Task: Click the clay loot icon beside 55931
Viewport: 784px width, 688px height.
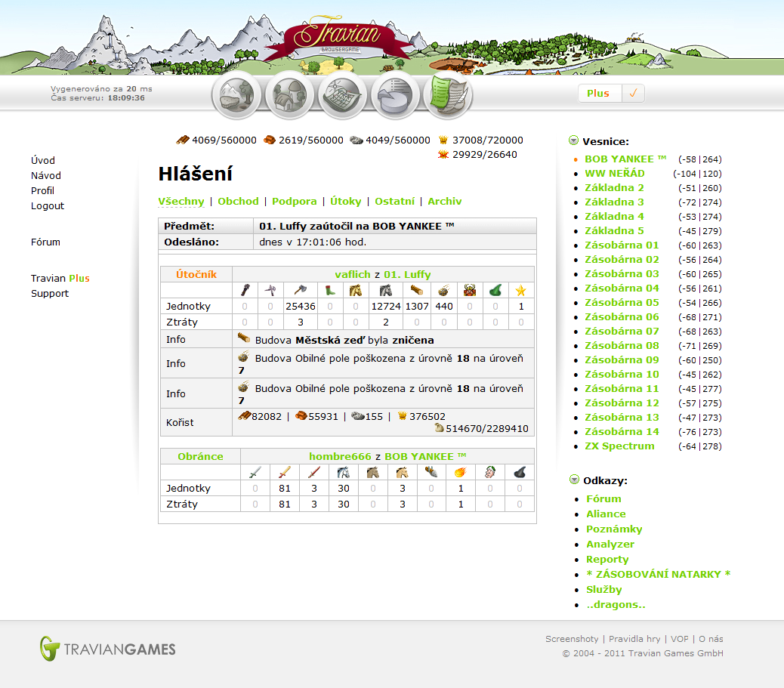Action: point(301,415)
